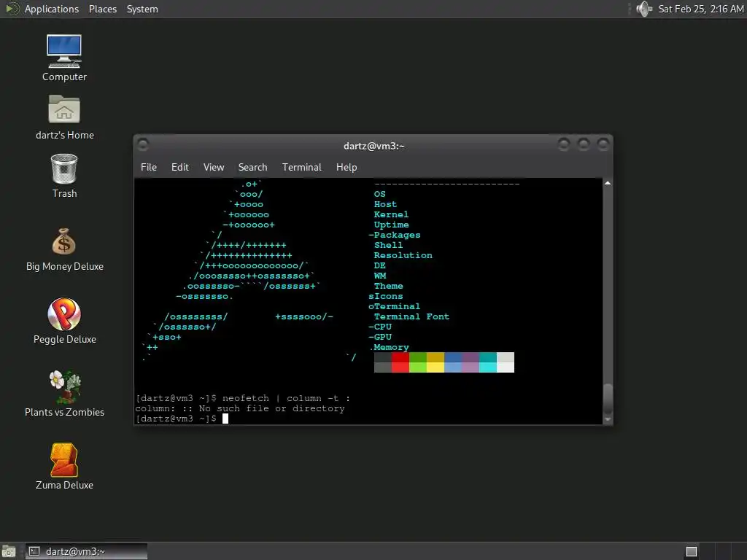Click the 'Packages' label in neofetch output

[398, 236]
